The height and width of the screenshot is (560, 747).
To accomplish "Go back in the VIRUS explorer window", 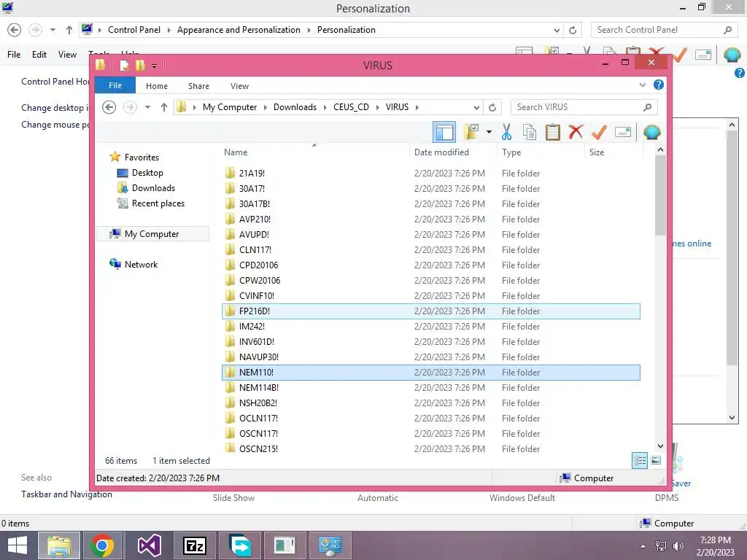I will coord(109,107).
